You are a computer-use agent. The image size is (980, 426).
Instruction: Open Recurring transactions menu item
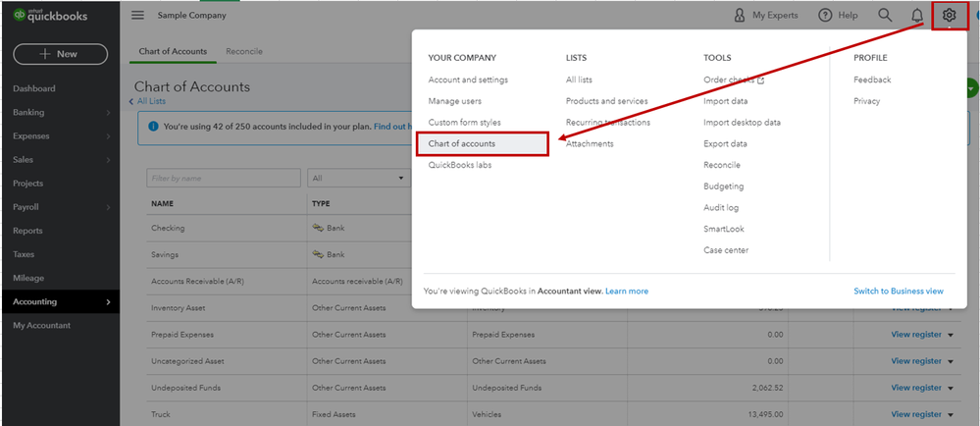click(x=608, y=123)
